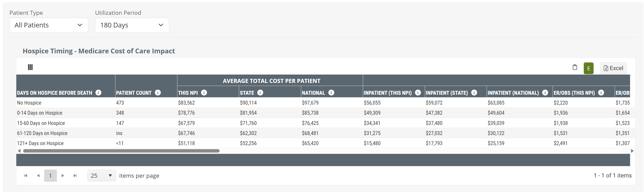Expand the Utilization Period dropdown
This screenshot has width=644, height=192.
(132, 25)
